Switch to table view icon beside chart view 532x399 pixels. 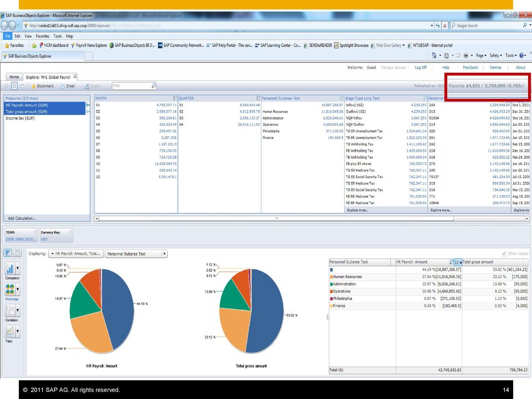pos(17,253)
